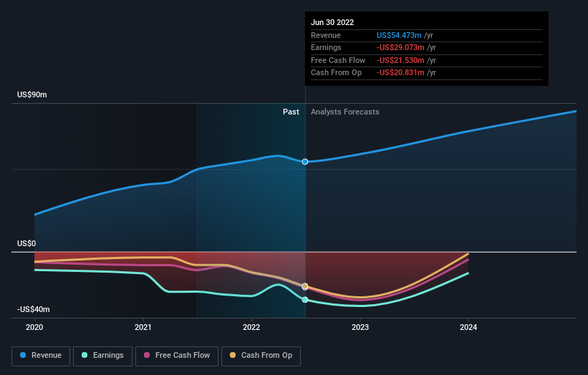The height and width of the screenshot is (375, 588).
Task: Click the Free Cash Flow label in the tooltip
Action: tap(338, 60)
